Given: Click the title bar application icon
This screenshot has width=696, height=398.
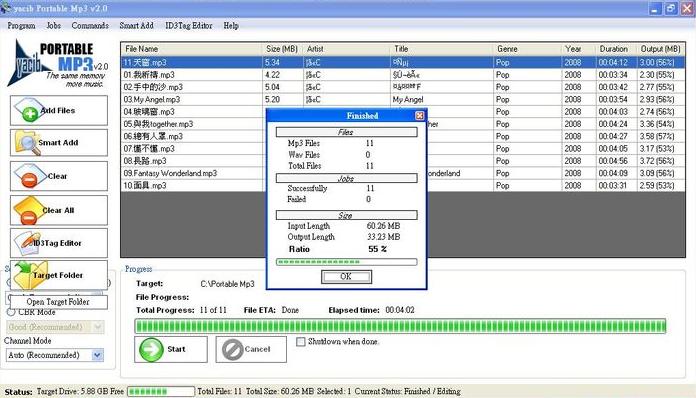Looking at the screenshot, I should click(5, 8).
